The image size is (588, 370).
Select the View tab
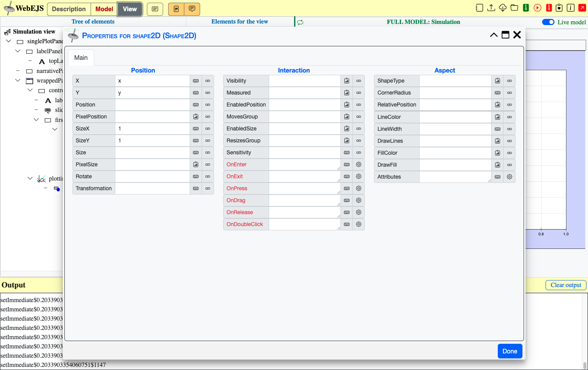tap(130, 9)
